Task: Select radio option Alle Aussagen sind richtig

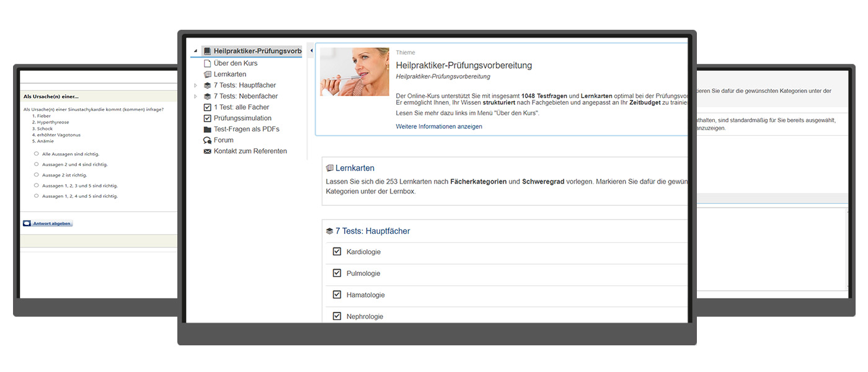Action: [37, 154]
